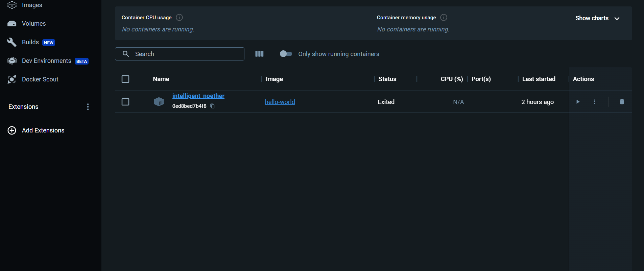The image size is (644, 271).
Task: Focus the container Search field
Action: 180,54
